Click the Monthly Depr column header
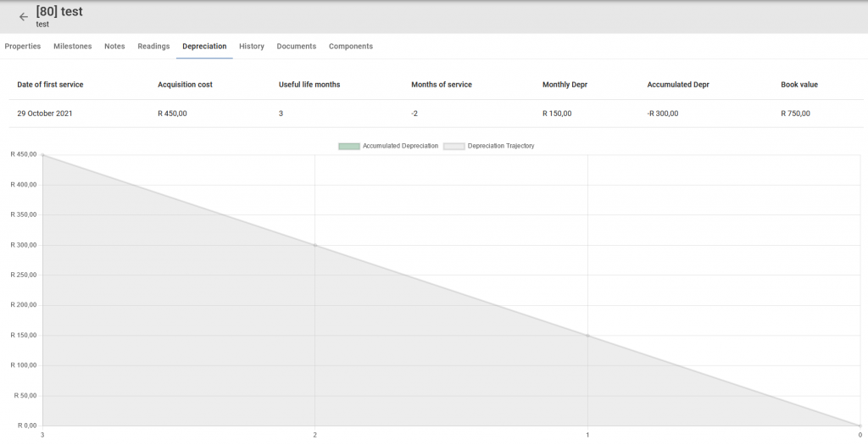Image resolution: width=868 pixels, height=445 pixels. click(x=565, y=85)
